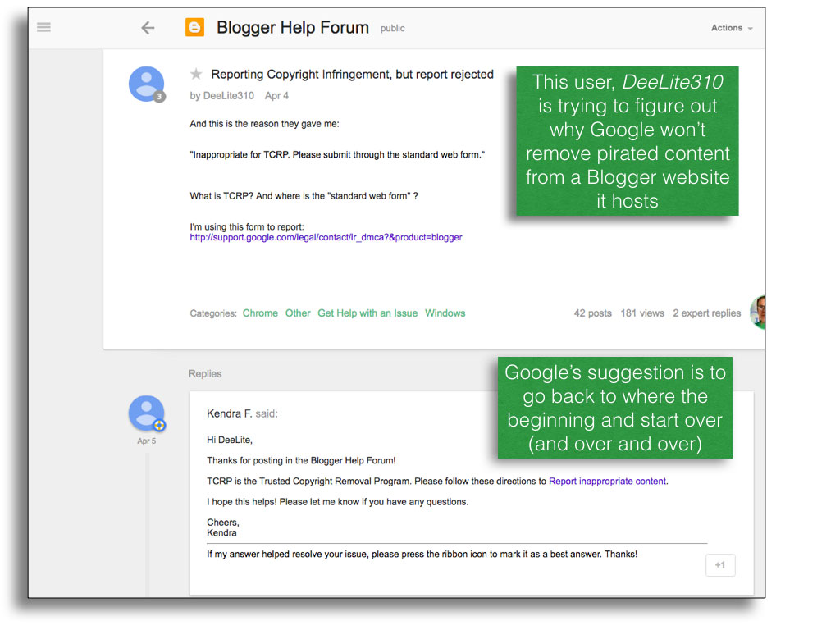Click the '42 posts' count
This screenshot has width=840, height=630.
pos(592,313)
